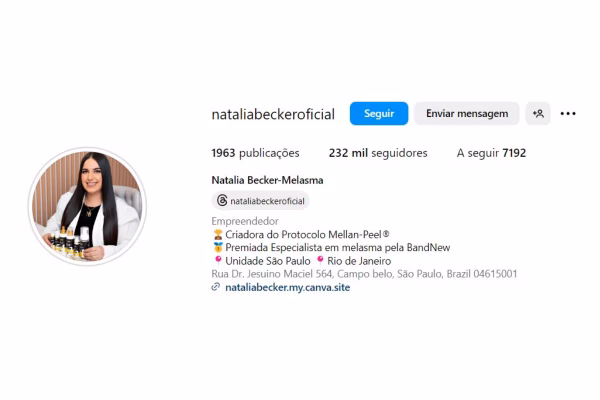Image resolution: width=600 pixels, height=400 pixels.
Task: Follow the account with Seguir button
Action: coord(379,113)
